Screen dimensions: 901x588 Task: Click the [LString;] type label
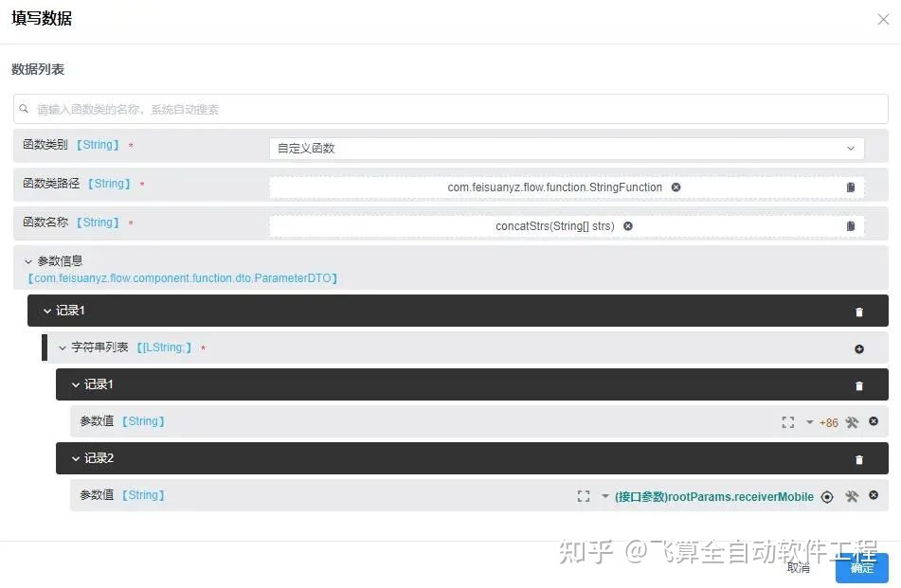[x=164, y=347]
